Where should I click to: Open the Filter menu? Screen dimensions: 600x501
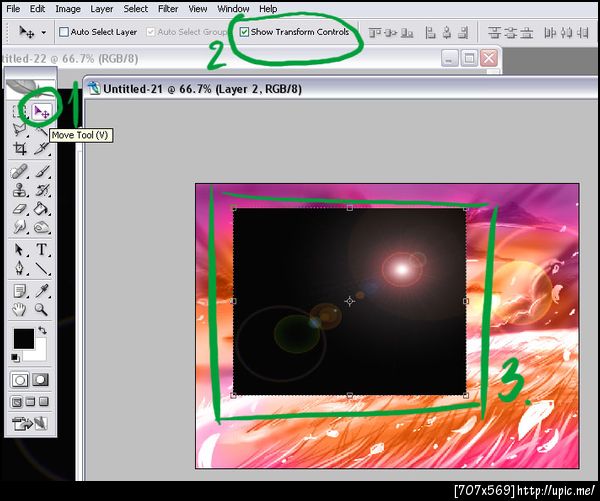pos(168,8)
